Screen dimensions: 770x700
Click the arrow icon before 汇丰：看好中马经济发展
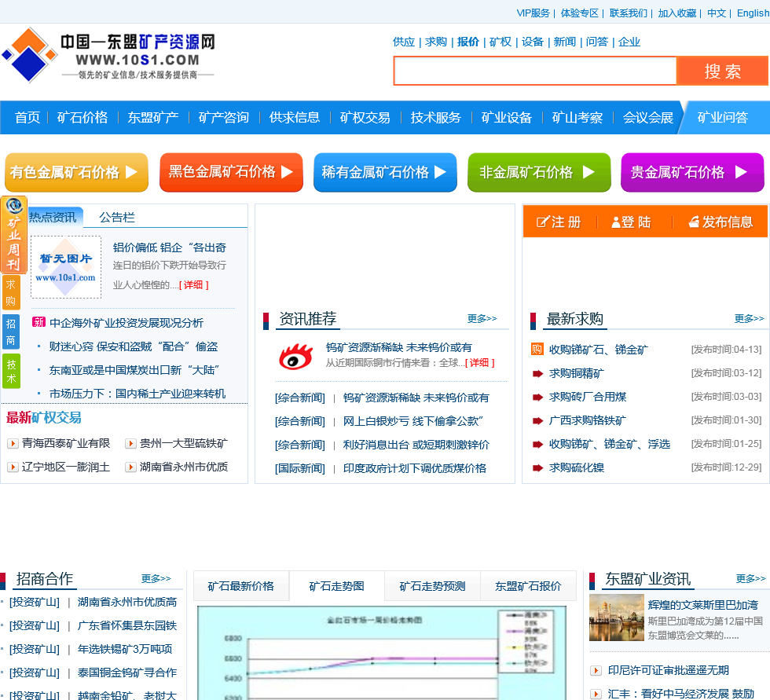596,695
